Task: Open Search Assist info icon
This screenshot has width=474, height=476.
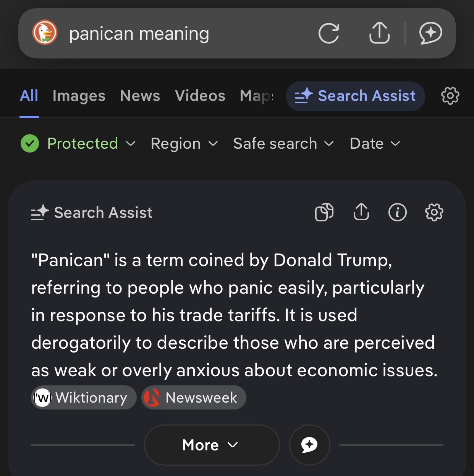Action: tap(397, 212)
